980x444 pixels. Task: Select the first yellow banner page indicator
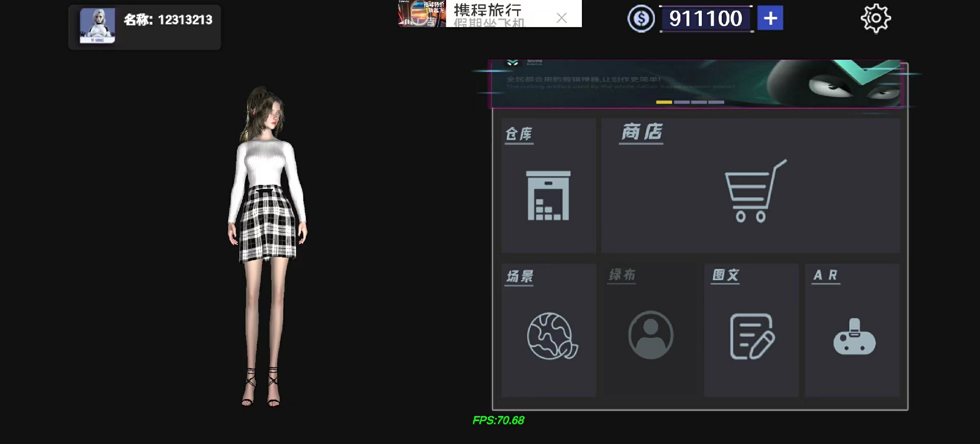tap(664, 102)
